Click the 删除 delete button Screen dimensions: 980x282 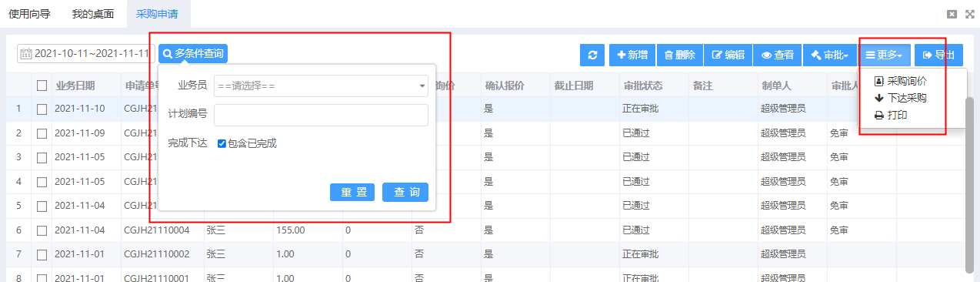pyautogui.click(x=679, y=55)
